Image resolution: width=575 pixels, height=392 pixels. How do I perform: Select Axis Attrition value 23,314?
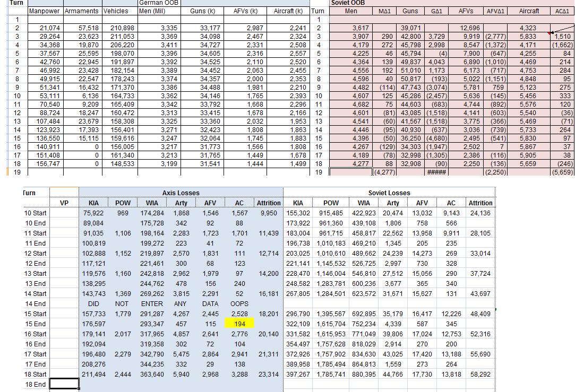(269, 374)
